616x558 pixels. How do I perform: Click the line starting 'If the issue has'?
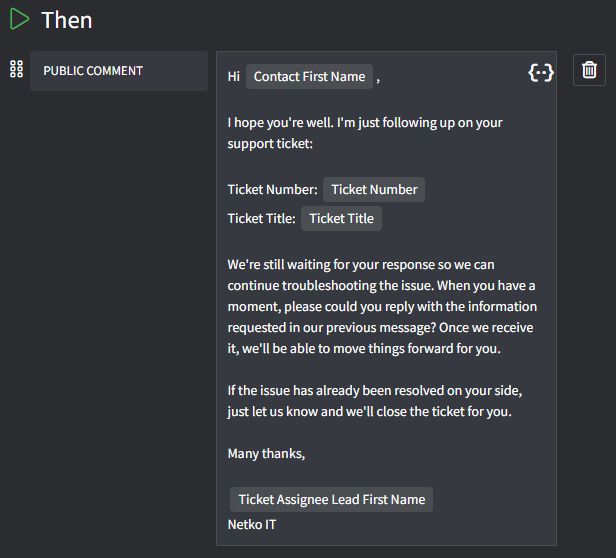coord(374,388)
